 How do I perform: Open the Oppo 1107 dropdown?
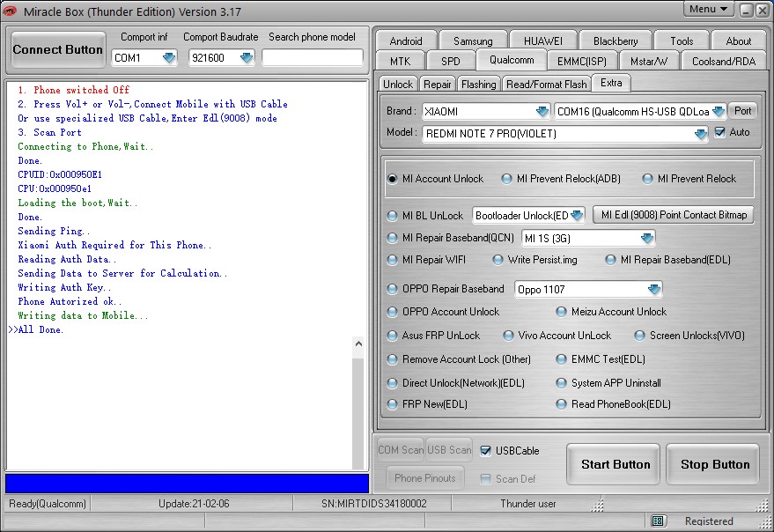tap(654, 289)
